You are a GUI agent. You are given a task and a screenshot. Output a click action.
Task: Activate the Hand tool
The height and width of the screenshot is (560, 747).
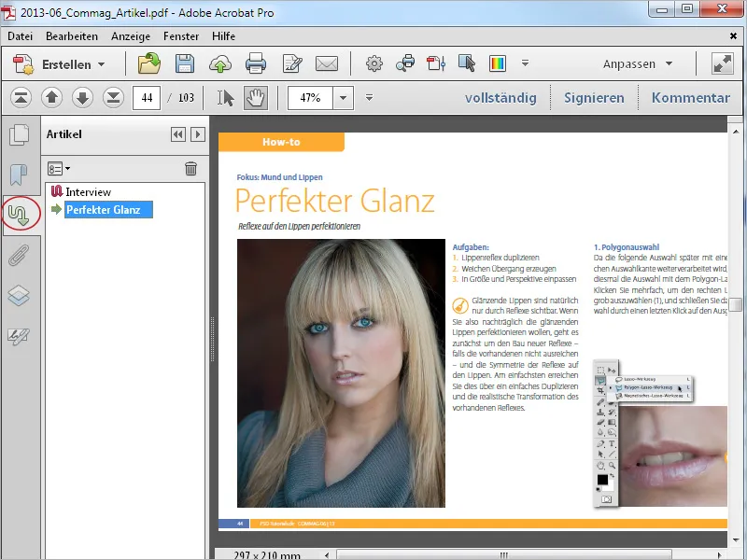(255, 98)
